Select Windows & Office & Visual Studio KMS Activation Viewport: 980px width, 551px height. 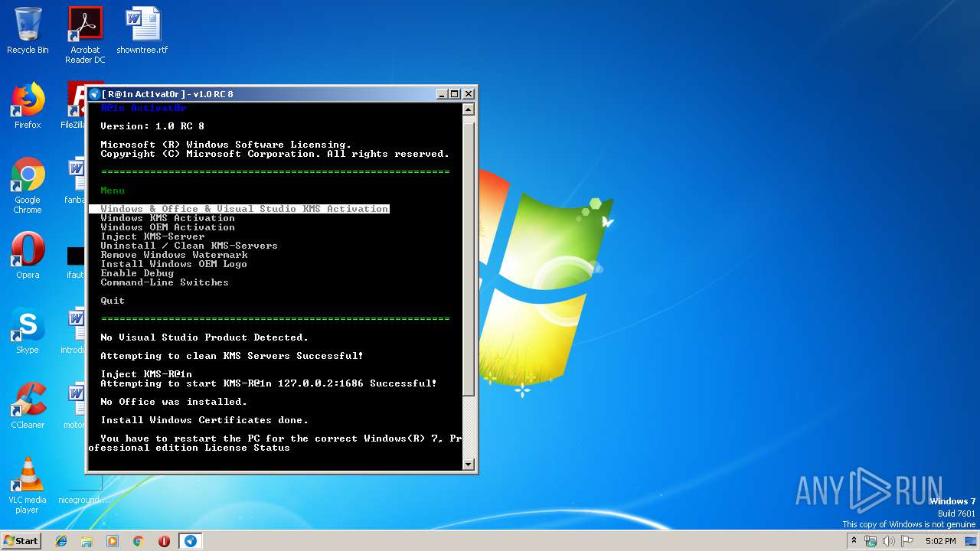click(x=239, y=209)
